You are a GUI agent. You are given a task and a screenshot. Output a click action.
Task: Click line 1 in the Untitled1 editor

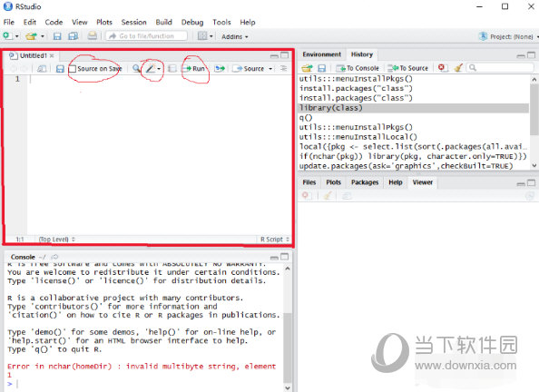[160, 79]
